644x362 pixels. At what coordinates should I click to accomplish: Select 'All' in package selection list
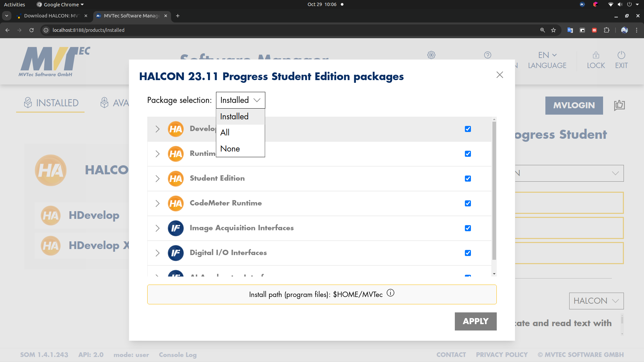point(240,132)
